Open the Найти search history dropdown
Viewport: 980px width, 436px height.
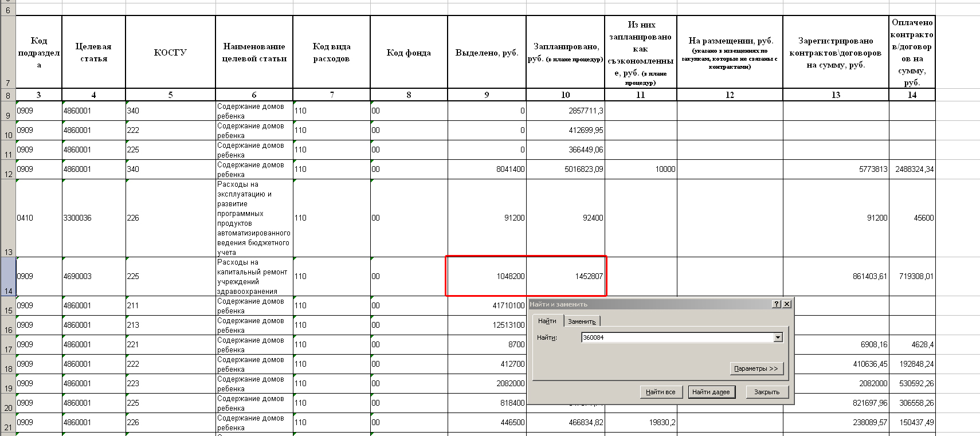tap(778, 337)
